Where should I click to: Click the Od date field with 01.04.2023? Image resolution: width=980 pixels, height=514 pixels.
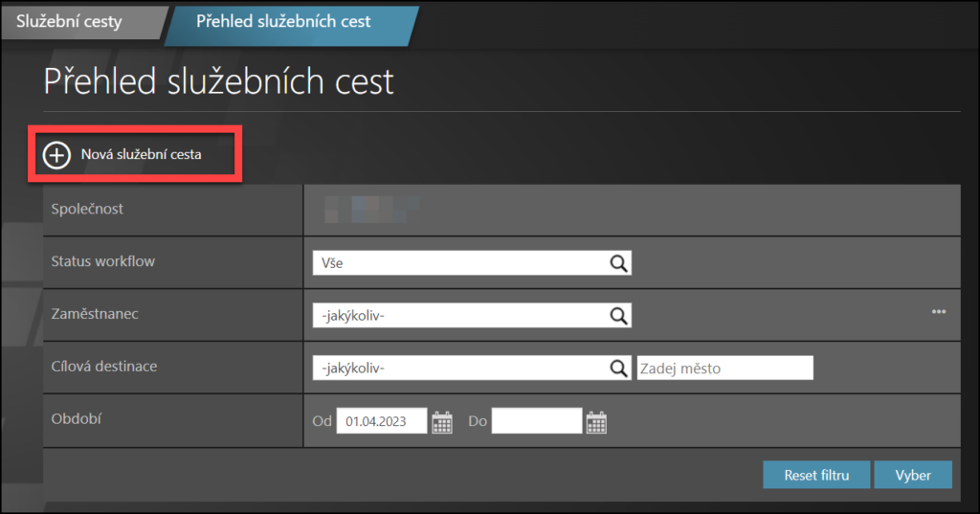coord(381,421)
